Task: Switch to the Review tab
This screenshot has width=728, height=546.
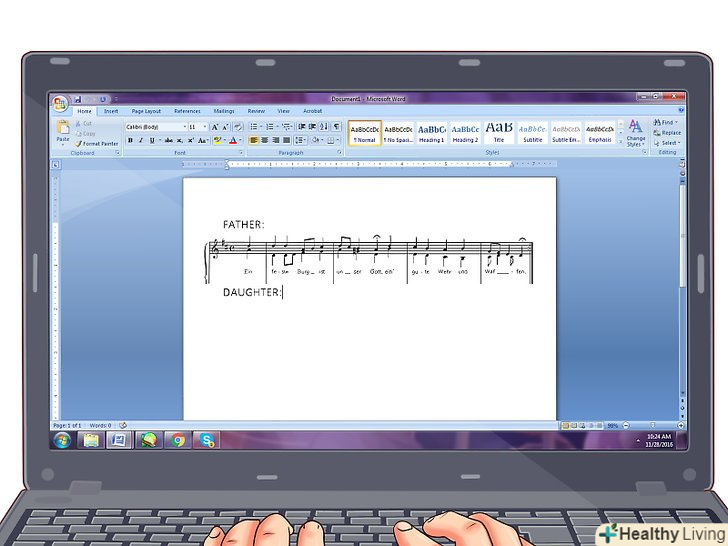Action: coord(256,111)
